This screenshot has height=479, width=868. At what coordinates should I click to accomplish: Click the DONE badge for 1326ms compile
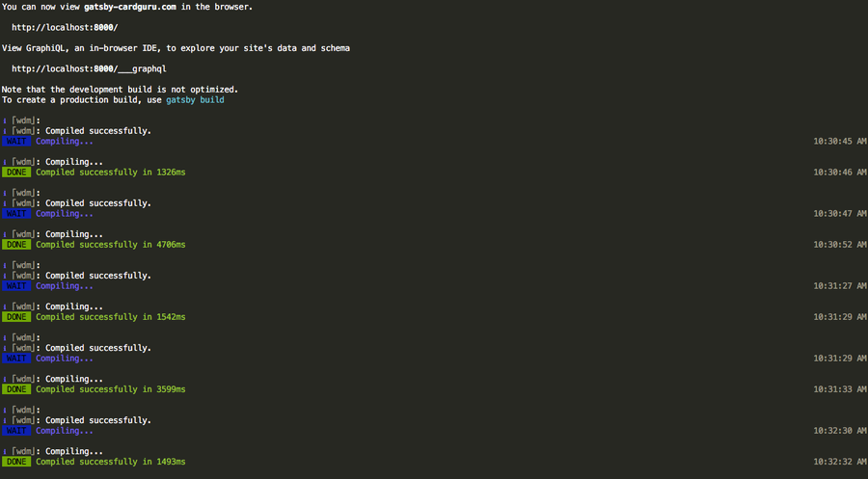pyautogui.click(x=16, y=172)
